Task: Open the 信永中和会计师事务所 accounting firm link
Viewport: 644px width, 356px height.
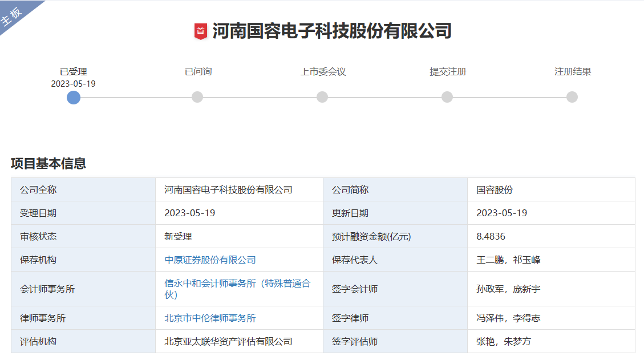Action: point(237,289)
